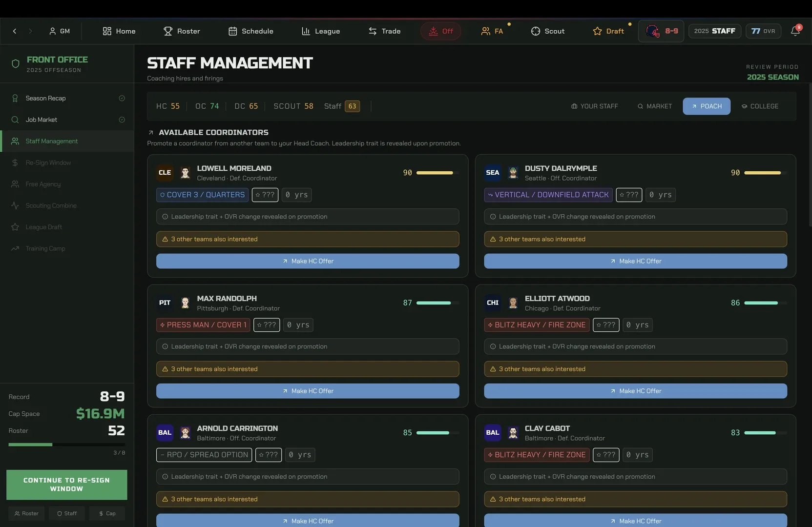Switch to the College tab
Viewport: 812px width, 527px height.
coord(760,106)
